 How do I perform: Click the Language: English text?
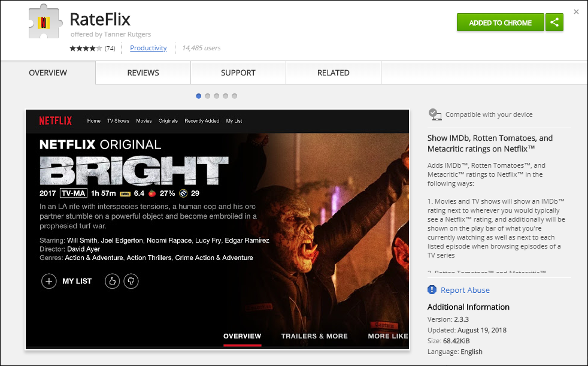pos(455,352)
